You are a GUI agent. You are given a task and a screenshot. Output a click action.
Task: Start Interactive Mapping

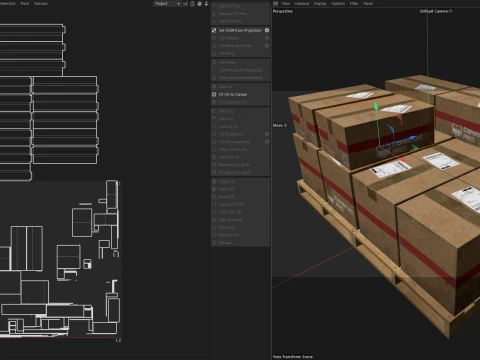point(240,70)
